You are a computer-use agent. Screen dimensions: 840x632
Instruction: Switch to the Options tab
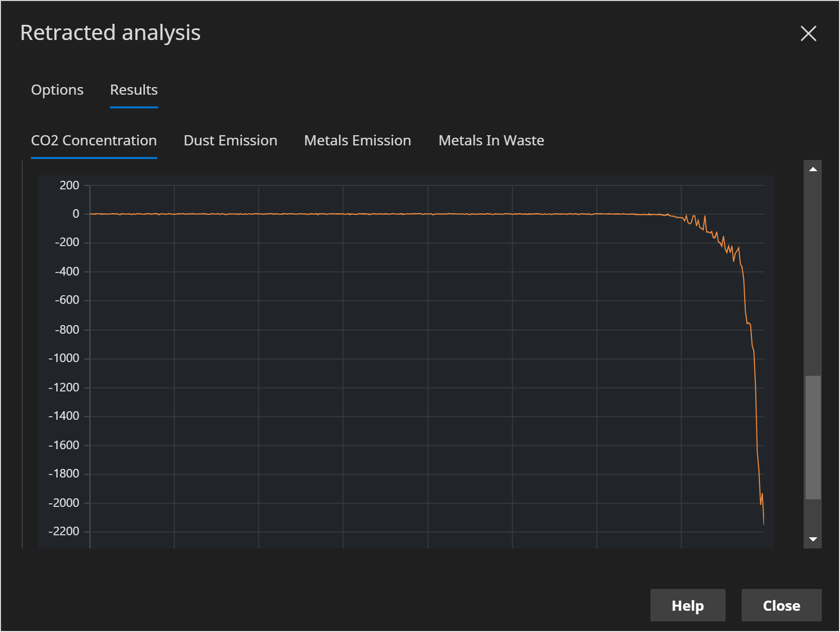pos(57,90)
